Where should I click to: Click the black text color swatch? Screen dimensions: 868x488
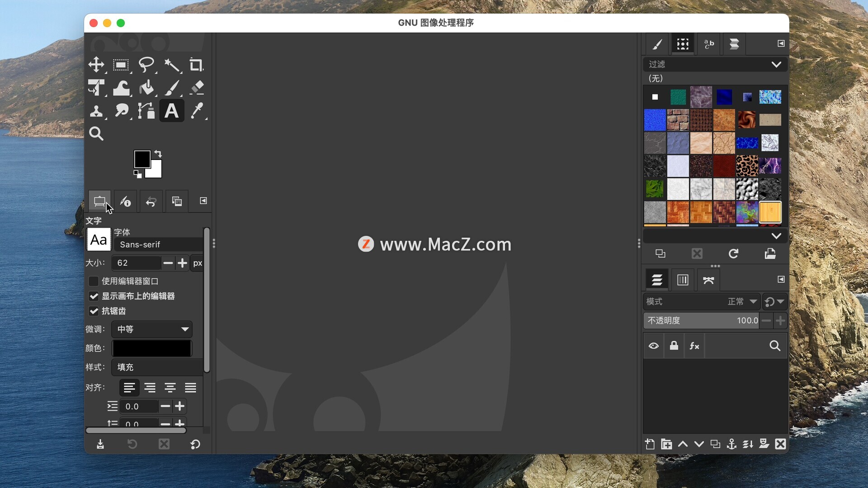pos(152,348)
